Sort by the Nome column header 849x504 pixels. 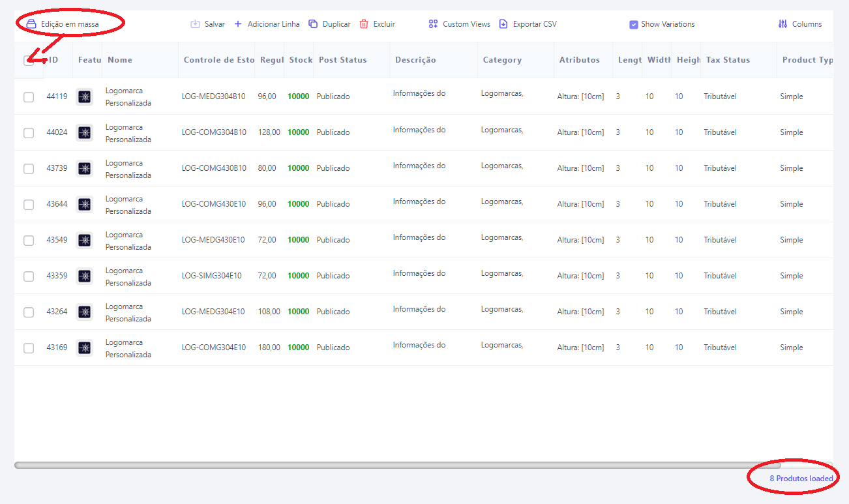click(120, 60)
